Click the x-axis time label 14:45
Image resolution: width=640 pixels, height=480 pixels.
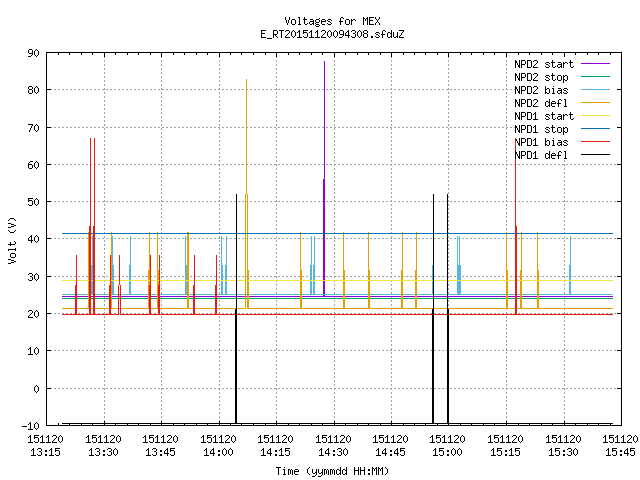pyautogui.click(x=391, y=452)
